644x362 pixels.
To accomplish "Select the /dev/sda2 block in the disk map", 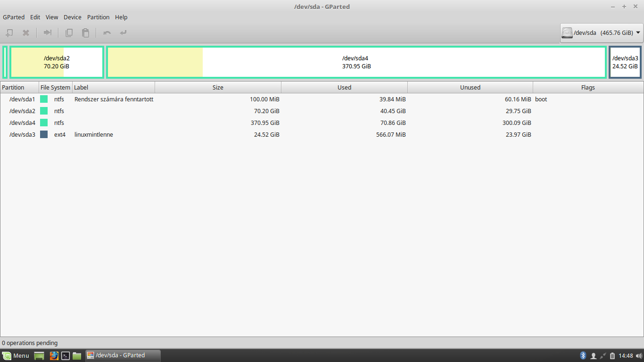I will 57,62.
